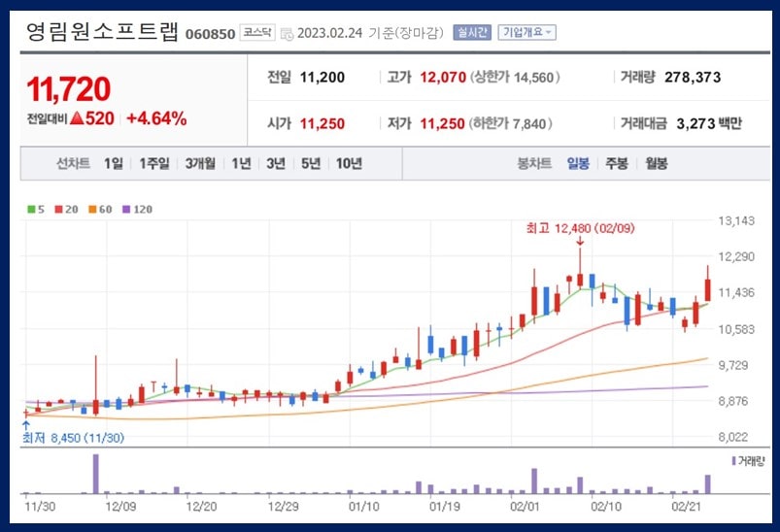Click the calendar icon before the date
780x532 pixels.
point(287,34)
